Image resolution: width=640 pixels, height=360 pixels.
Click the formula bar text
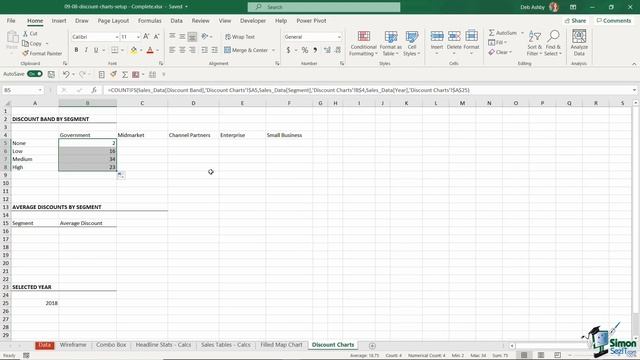coord(289,90)
